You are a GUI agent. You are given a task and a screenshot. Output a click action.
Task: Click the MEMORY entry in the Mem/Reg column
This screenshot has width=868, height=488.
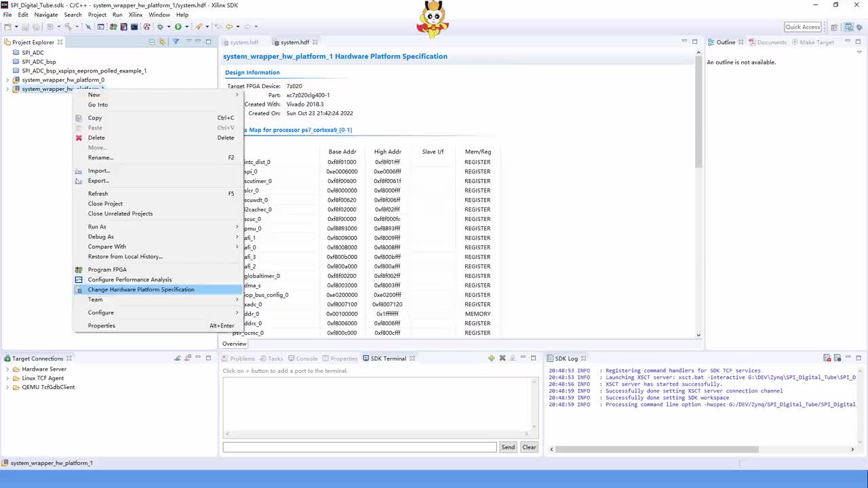pos(477,314)
